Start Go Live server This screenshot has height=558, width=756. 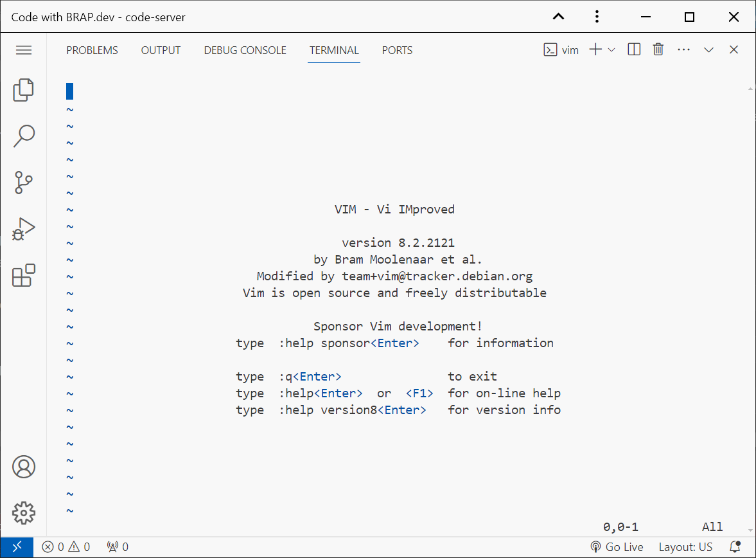(x=617, y=546)
